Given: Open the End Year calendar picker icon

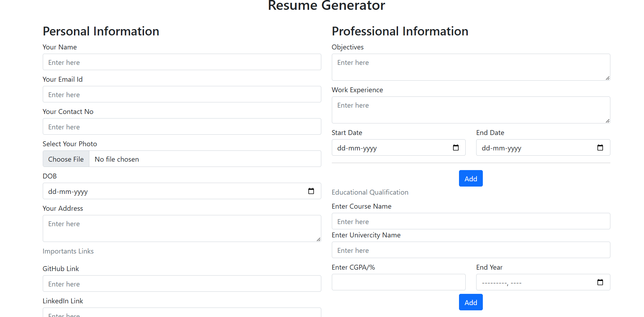Looking at the screenshot, I should [x=600, y=282].
